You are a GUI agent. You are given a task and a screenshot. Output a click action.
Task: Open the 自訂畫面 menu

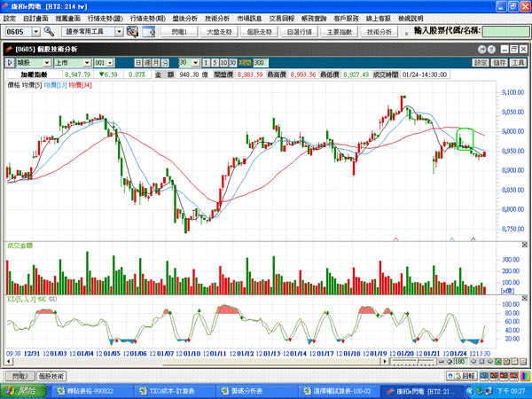(35, 19)
